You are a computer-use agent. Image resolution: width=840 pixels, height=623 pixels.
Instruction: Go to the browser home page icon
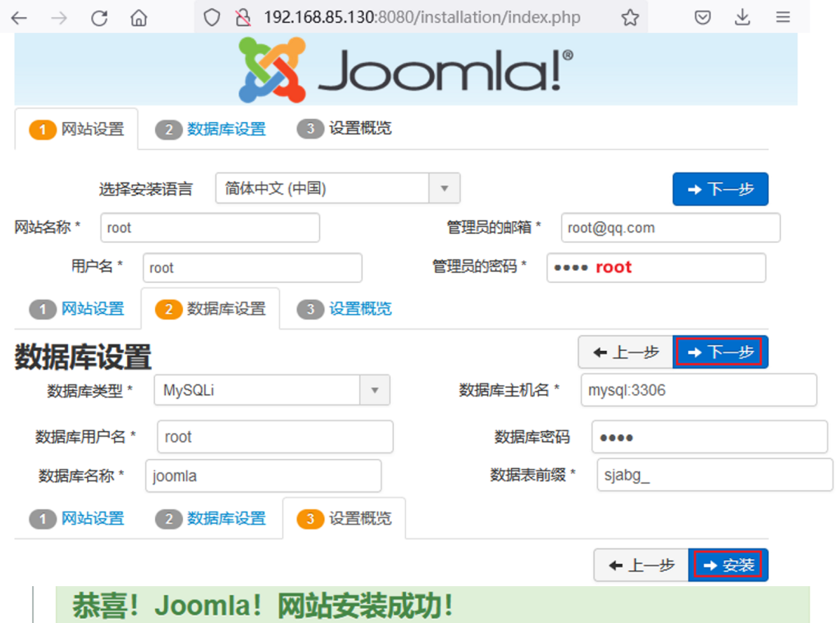click(139, 18)
